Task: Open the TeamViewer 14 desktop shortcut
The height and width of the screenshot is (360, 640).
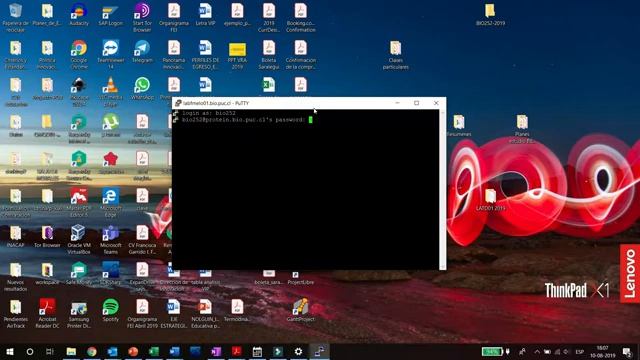Action: (110, 54)
